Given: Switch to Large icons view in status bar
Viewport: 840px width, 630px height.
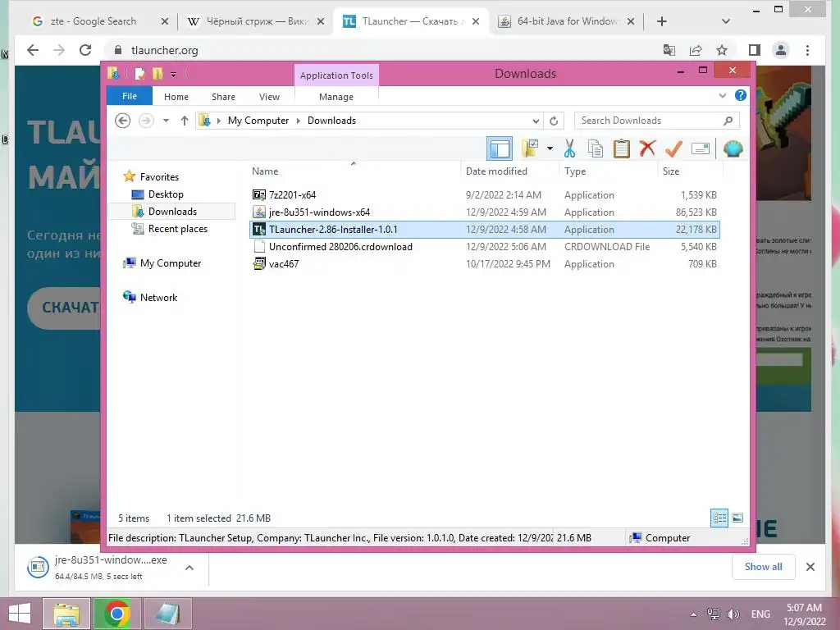Looking at the screenshot, I should pyautogui.click(x=737, y=518).
